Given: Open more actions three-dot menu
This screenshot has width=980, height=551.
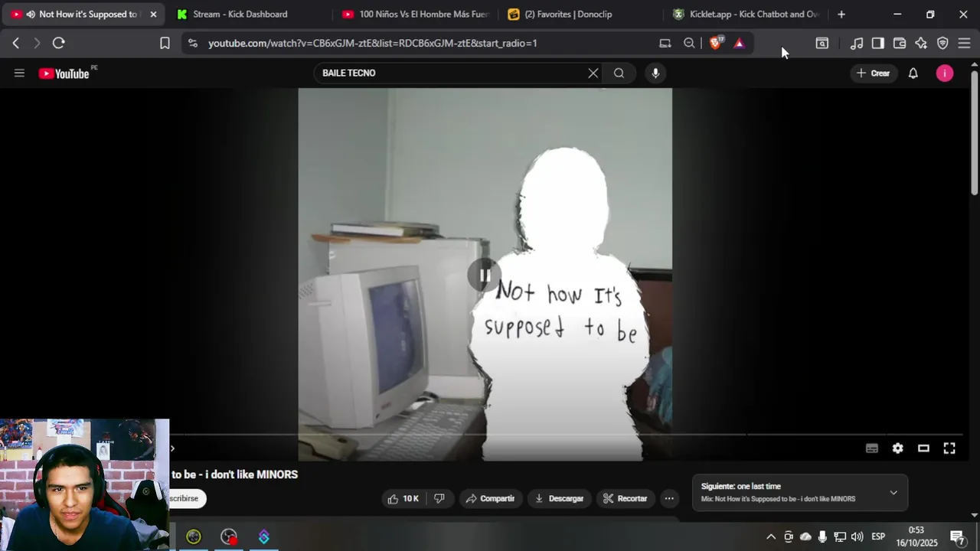Looking at the screenshot, I should click(x=669, y=499).
